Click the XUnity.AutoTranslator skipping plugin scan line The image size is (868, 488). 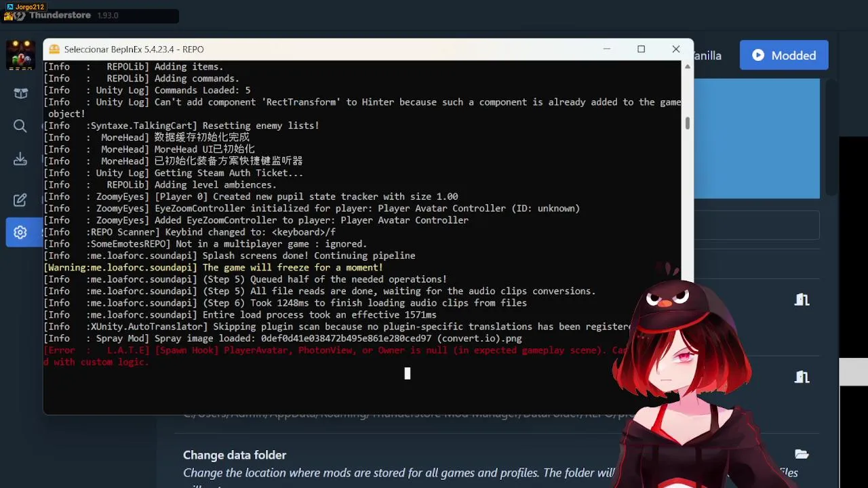[337, 327]
